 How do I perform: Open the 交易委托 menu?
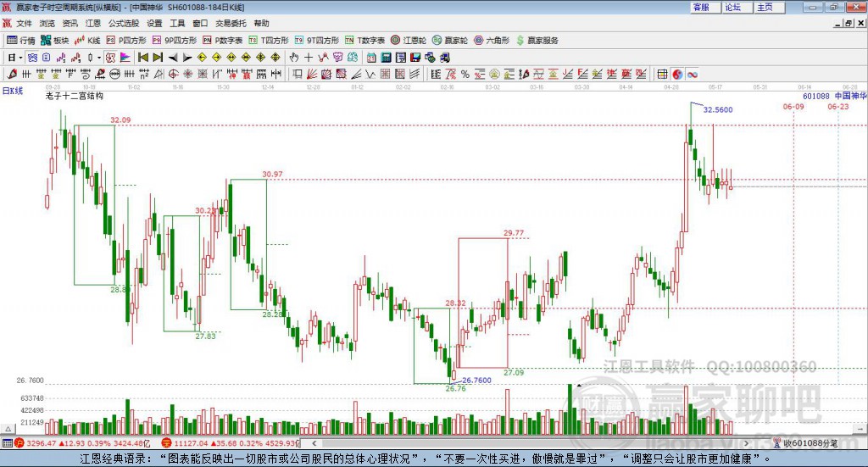(x=231, y=23)
